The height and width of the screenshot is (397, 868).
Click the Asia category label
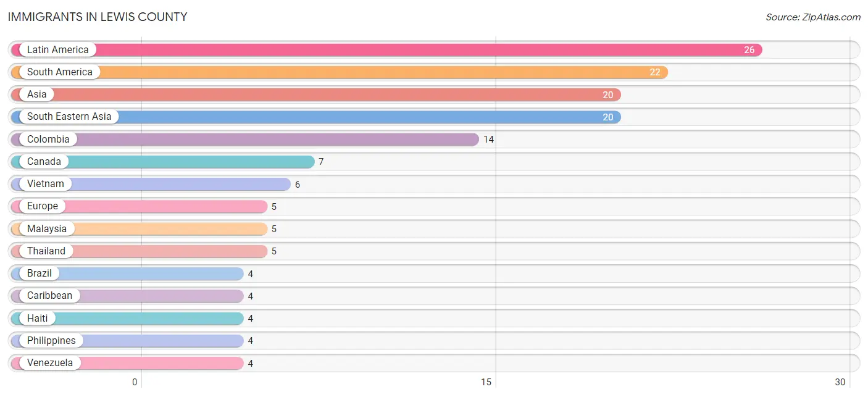[x=36, y=94]
